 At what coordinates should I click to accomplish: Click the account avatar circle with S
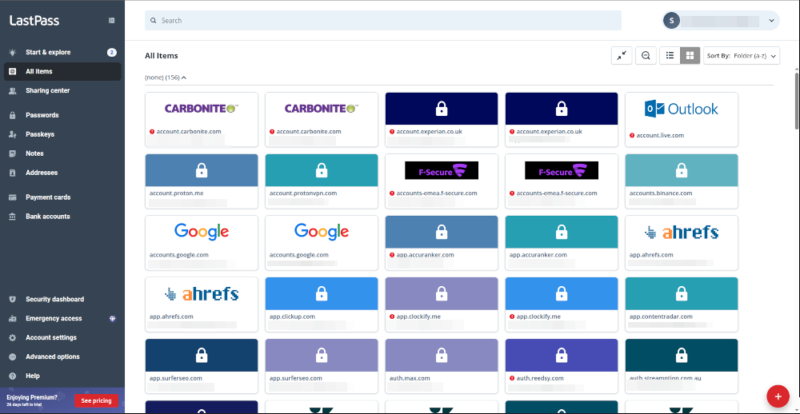click(671, 20)
